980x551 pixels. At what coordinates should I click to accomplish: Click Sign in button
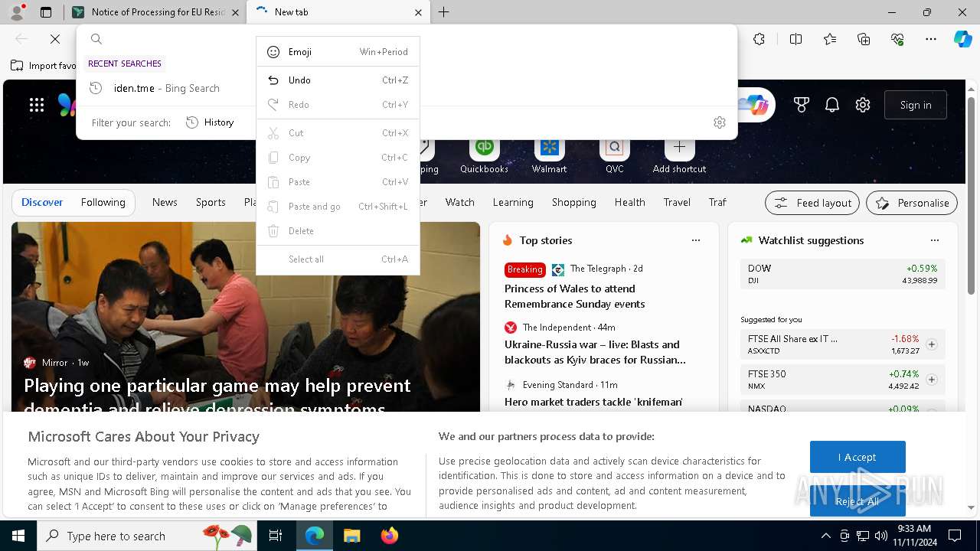click(x=916, y=105)
